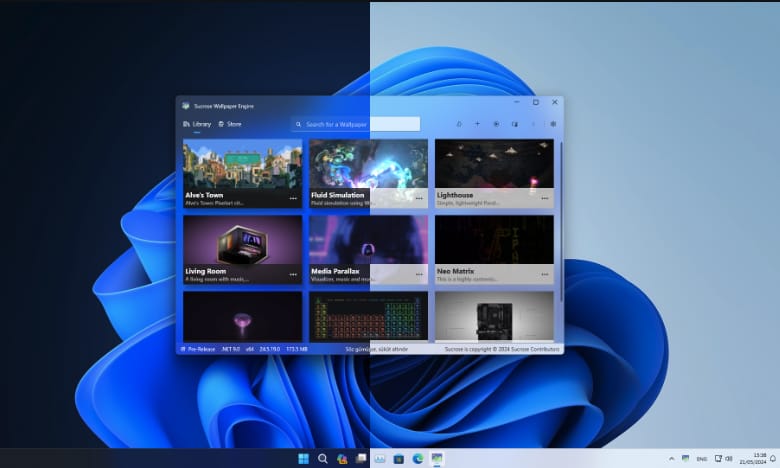Show hidden system tray icons
This screenshot has height=468, width=780.
coord(672,459)
